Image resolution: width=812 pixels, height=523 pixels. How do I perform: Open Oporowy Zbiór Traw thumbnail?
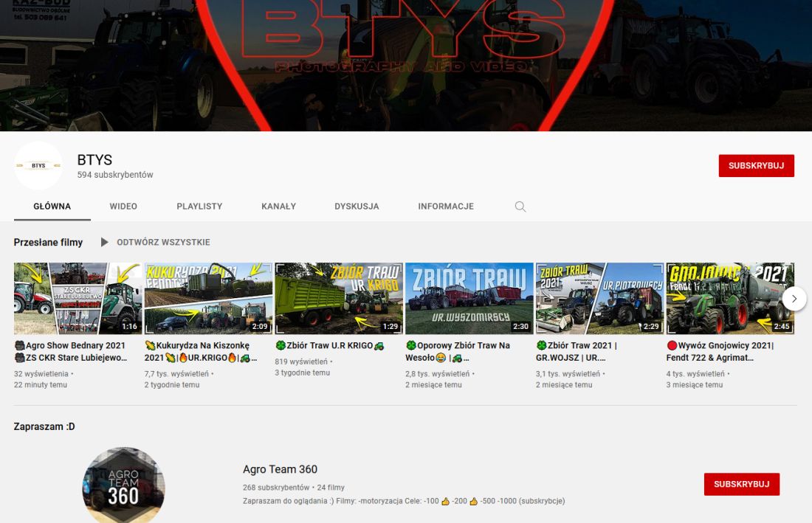[469, 299]
